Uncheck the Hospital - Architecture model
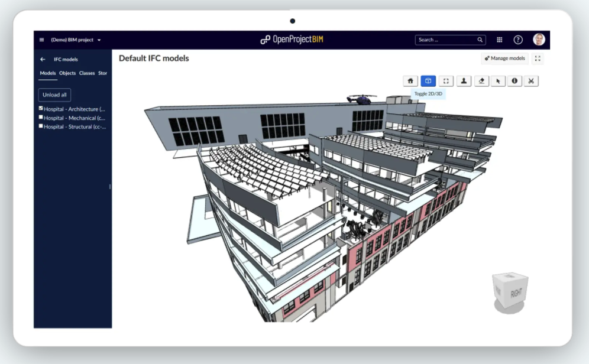The image size is (589, 364). (40, 109)
